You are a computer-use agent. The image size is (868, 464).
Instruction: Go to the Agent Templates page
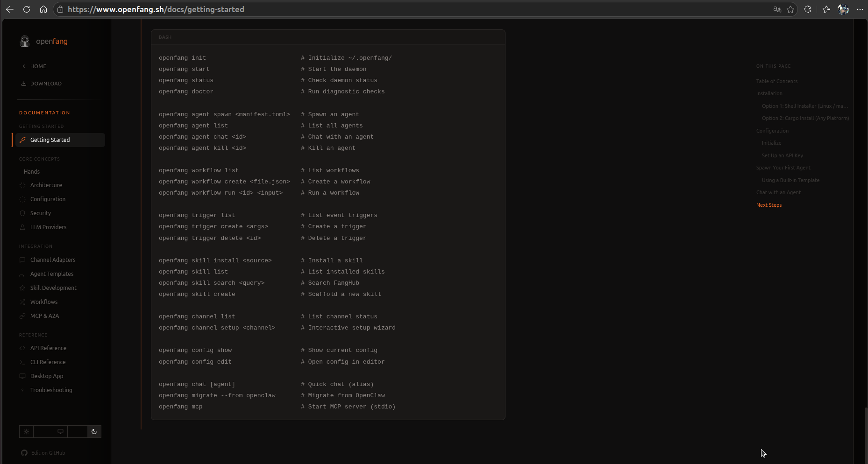pyautogui.click(x=52, y=274)
